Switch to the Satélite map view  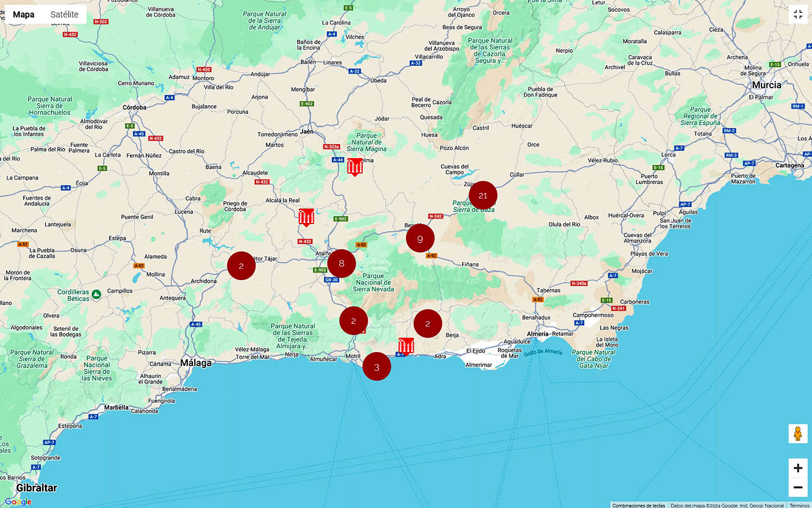point(64,15)
